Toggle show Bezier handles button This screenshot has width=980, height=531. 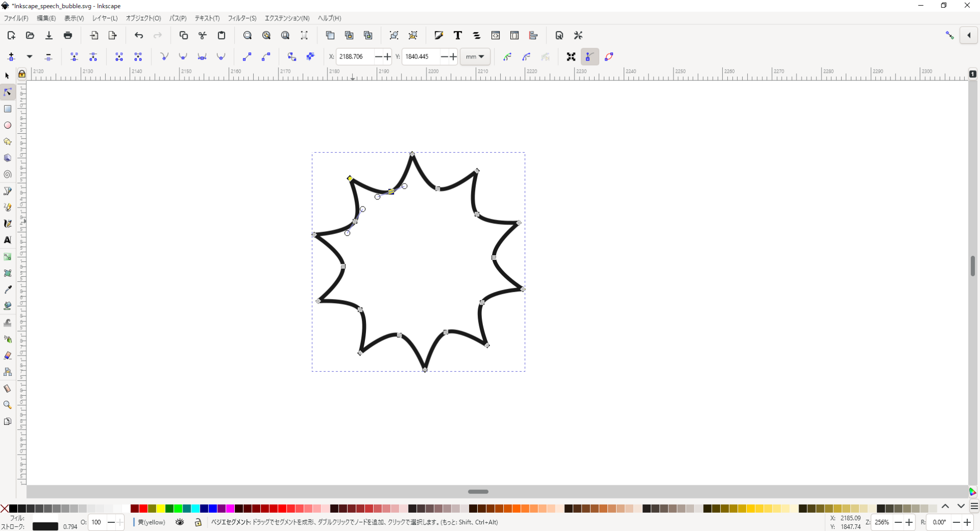click(590, 57)
